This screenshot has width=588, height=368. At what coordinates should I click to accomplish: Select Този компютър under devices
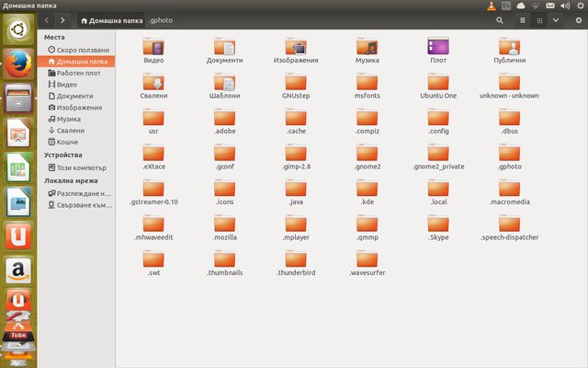(x=82, y=167)
